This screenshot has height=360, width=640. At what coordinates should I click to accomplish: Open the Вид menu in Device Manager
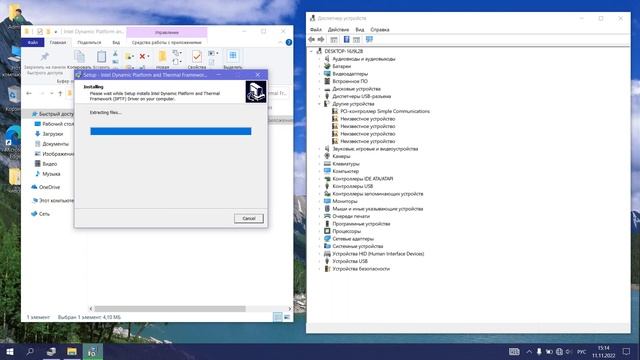coord(360,30)
